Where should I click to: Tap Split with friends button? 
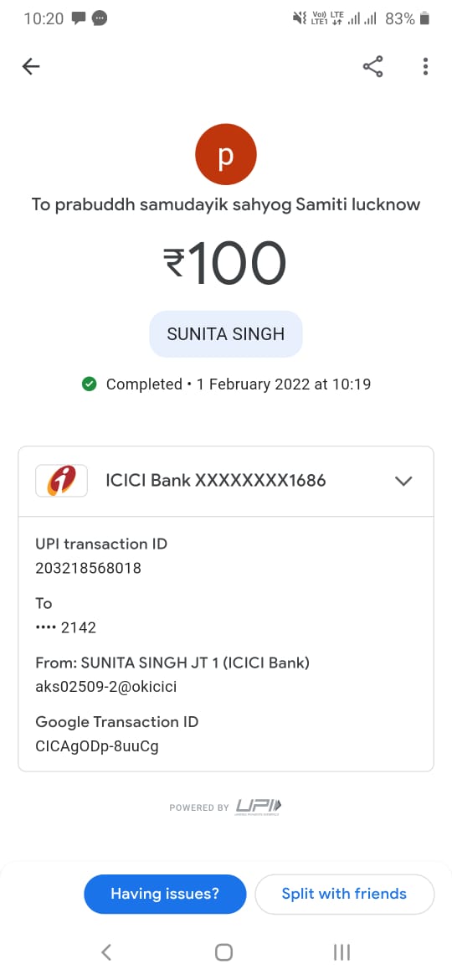[344, 894]
